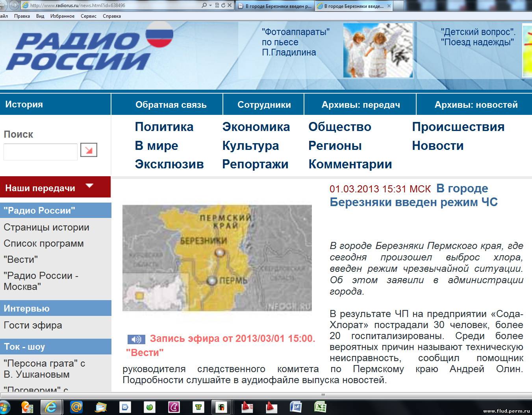The image size is (532, 415).
Task: Select the Комментарии category
Action: pos(350,164)
